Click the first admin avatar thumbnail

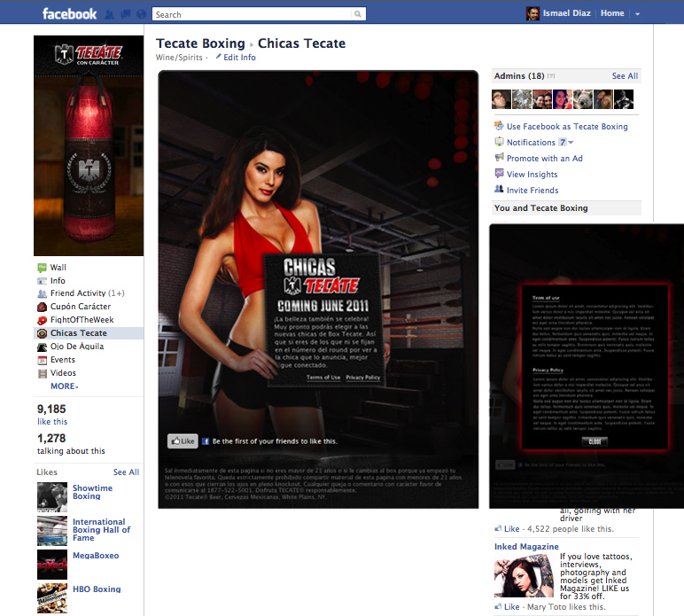(x=501, y=99)
